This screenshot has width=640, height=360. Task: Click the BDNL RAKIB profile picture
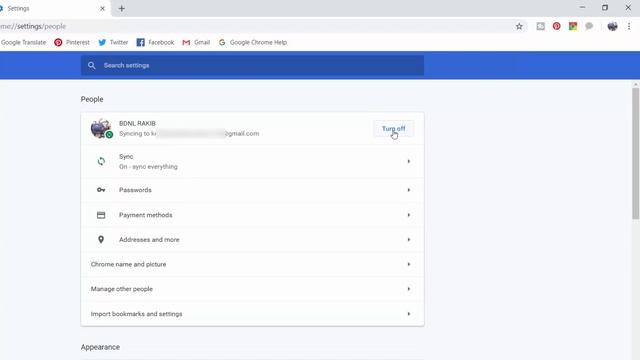click(x=101, y=128)
